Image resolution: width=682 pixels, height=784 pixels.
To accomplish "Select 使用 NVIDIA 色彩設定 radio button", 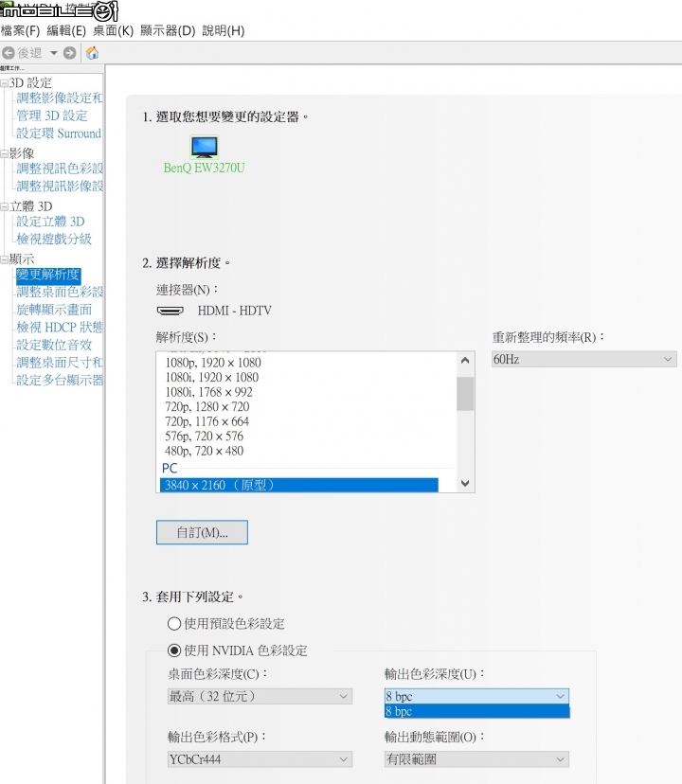I will pyautogui.click(x=174, y=650).
